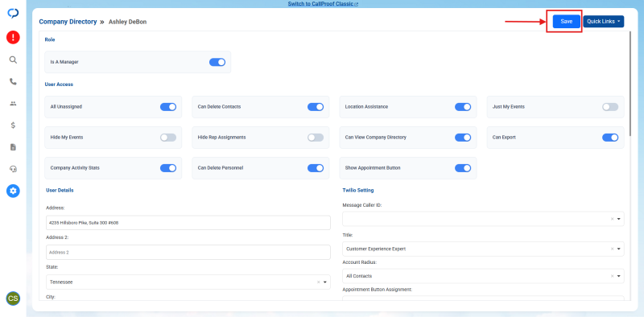Open the Quick Links dropdown
The image size is (644, 317).
[x=603, y=22]
